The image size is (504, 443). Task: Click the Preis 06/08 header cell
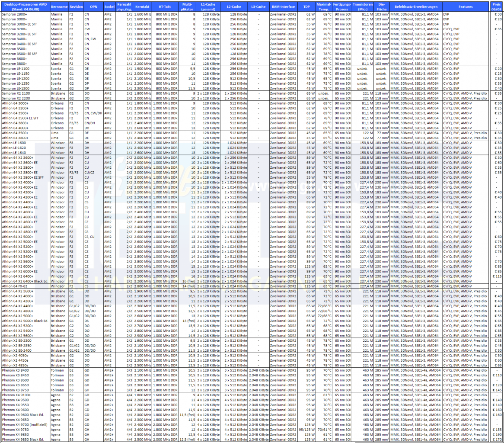tap(496, 7)
